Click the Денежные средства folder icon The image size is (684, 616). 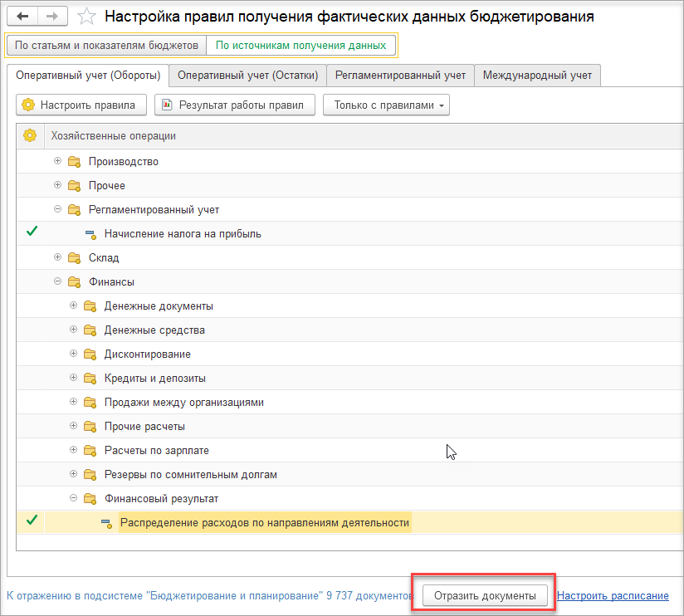(90, 330)
